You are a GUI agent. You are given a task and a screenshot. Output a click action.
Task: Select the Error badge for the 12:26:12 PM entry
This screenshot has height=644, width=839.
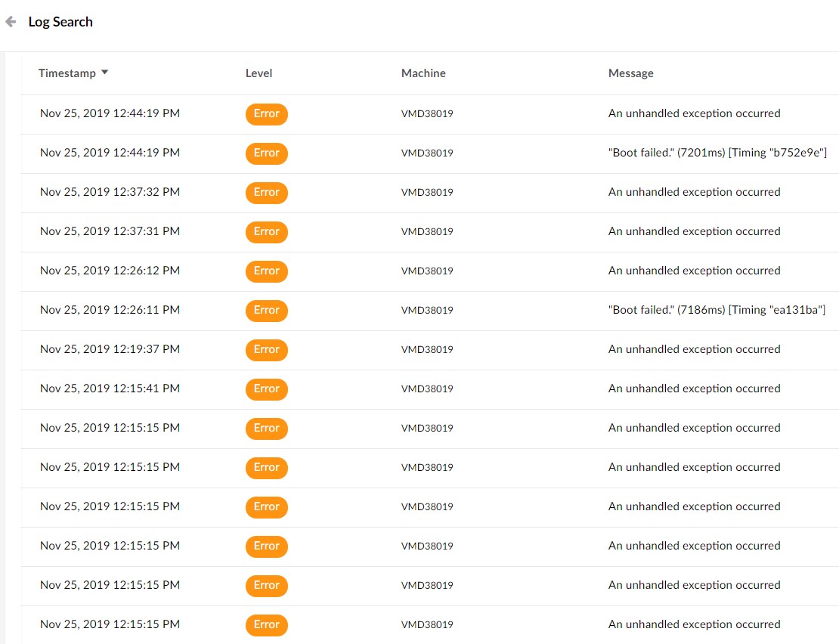pyautogui.click(x=266, y=271)
